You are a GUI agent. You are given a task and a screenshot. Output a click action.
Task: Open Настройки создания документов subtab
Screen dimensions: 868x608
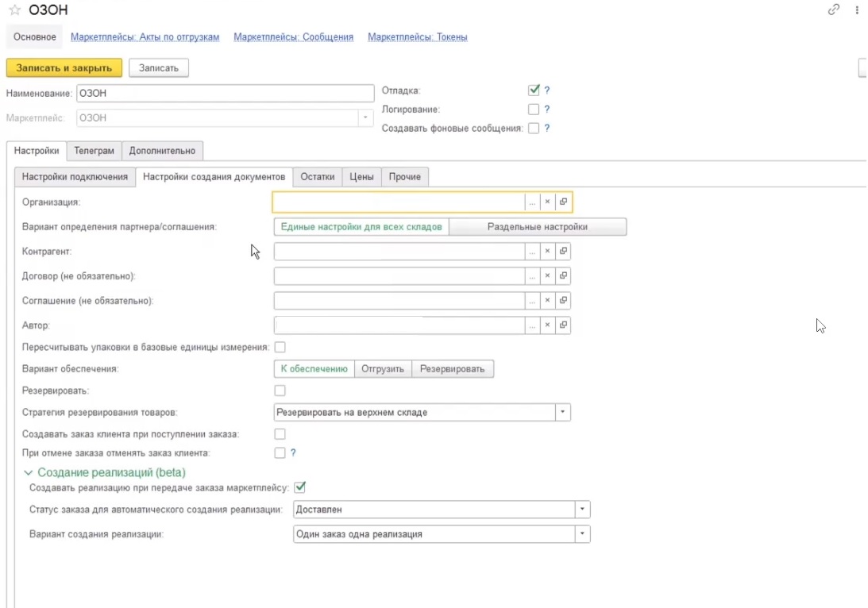click(x=214, y=177)
